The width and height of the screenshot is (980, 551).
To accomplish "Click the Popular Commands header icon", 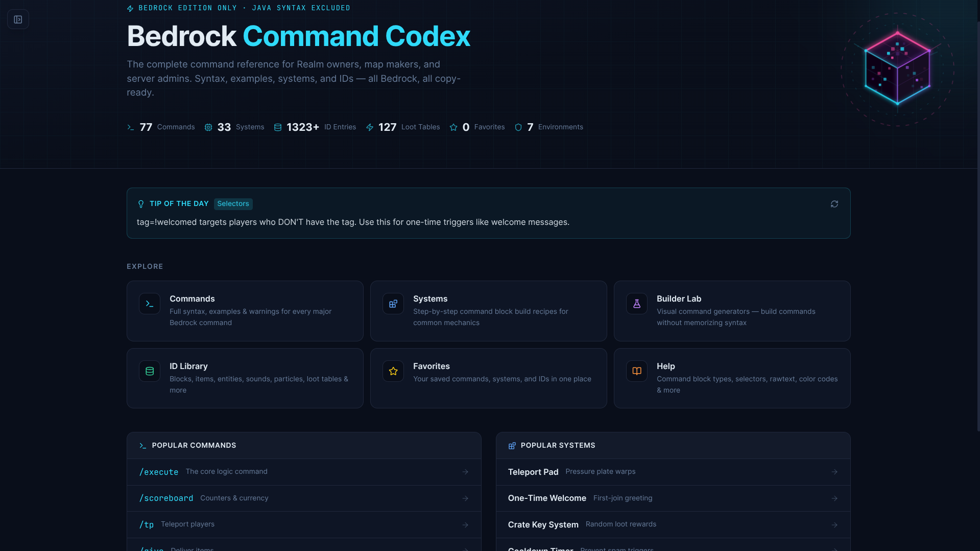I will (143, 446).
